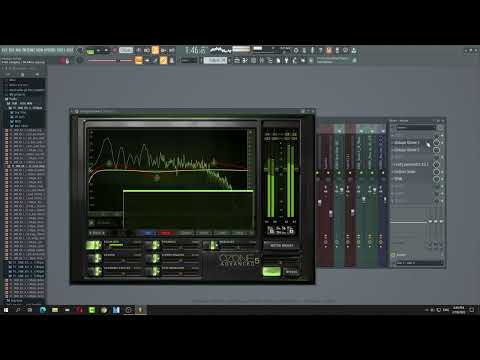Open the notification center in system tray

pyautogui.click(x=472, y=310)
